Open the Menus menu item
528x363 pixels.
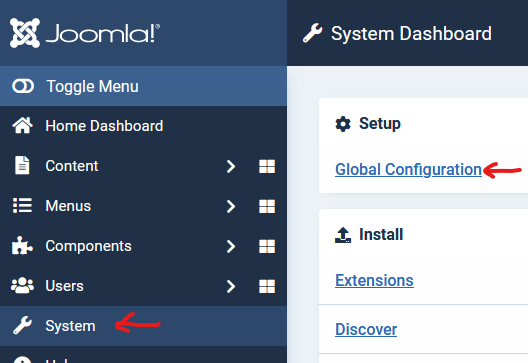point(68,206)
